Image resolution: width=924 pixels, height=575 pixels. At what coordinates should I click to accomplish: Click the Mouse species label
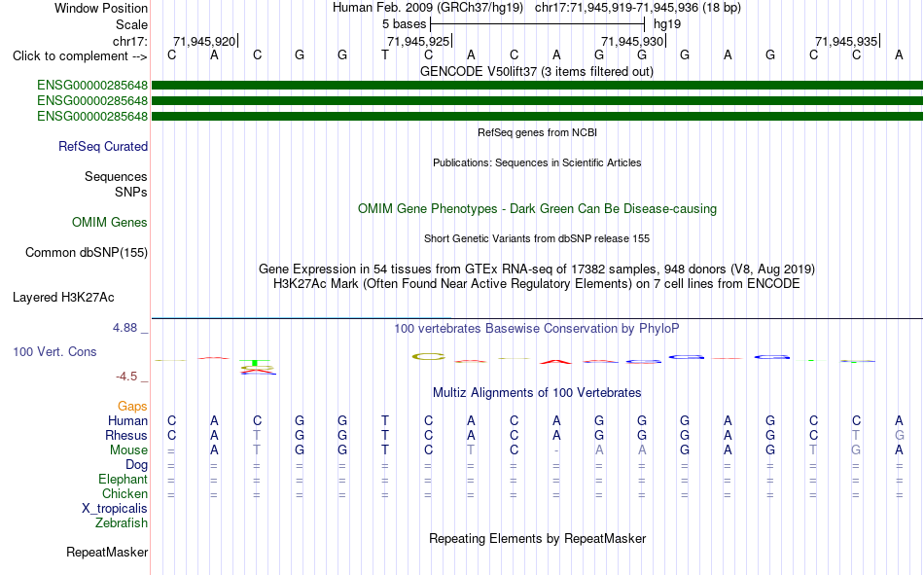coord(129,449)
